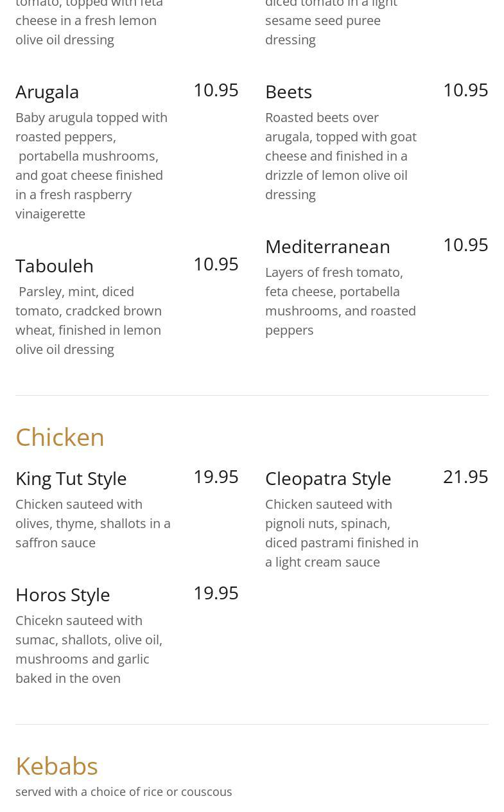Click the Baby arugula description text
The width and height of the screenshot is (504, 812).
click(92, 165)
